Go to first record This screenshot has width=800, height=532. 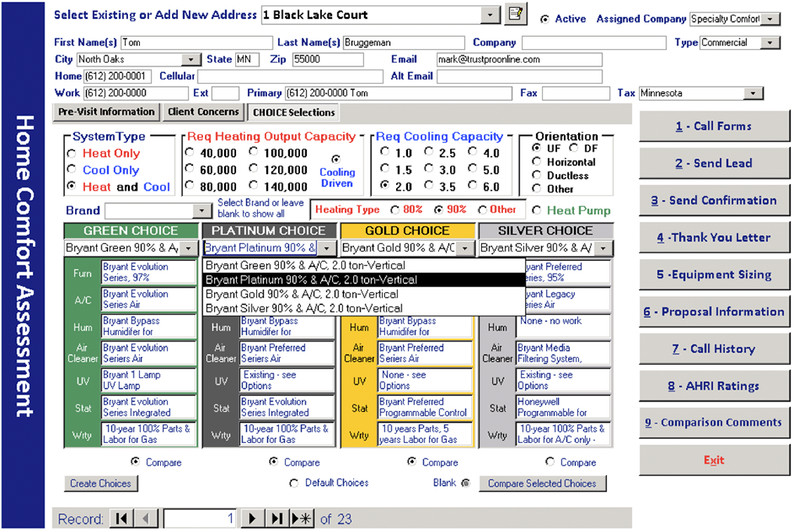121,519
